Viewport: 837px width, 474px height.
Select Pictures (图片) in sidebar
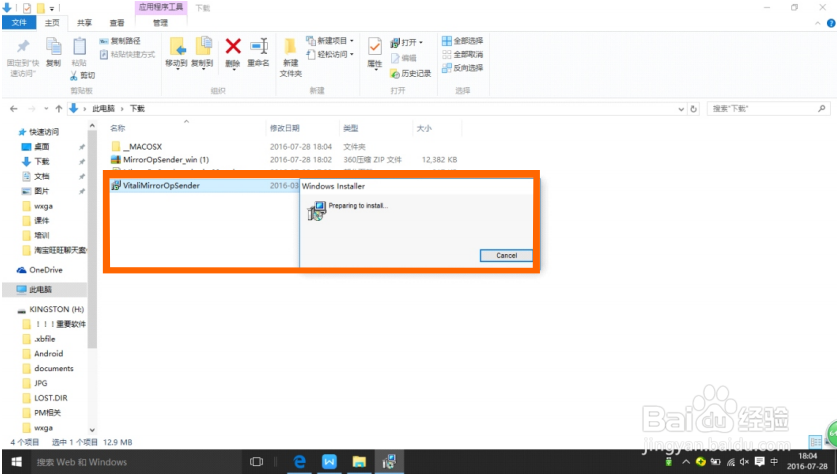pos(42,191)
